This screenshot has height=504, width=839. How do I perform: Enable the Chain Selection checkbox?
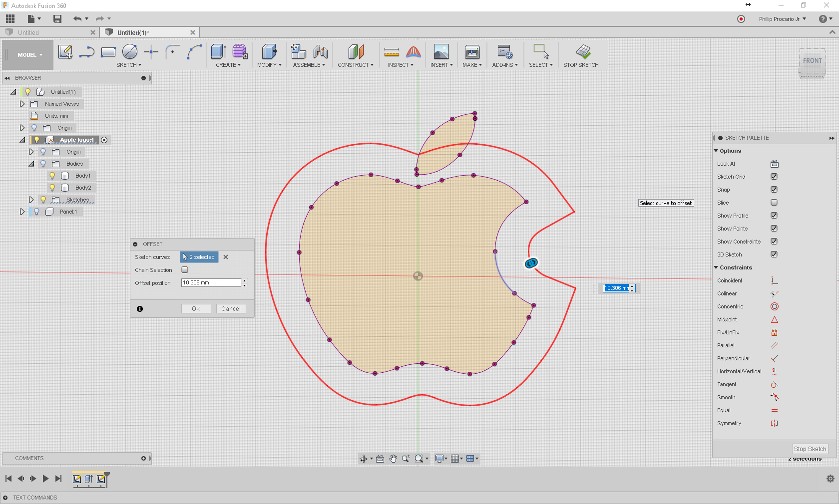185,270
